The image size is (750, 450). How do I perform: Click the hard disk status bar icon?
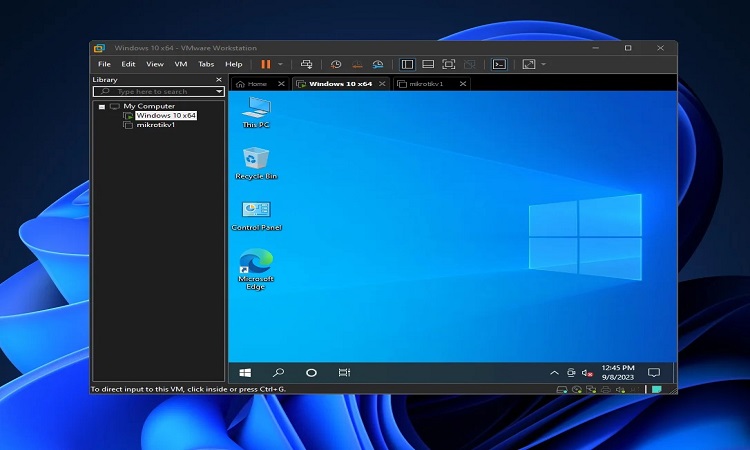pos(562,390)
